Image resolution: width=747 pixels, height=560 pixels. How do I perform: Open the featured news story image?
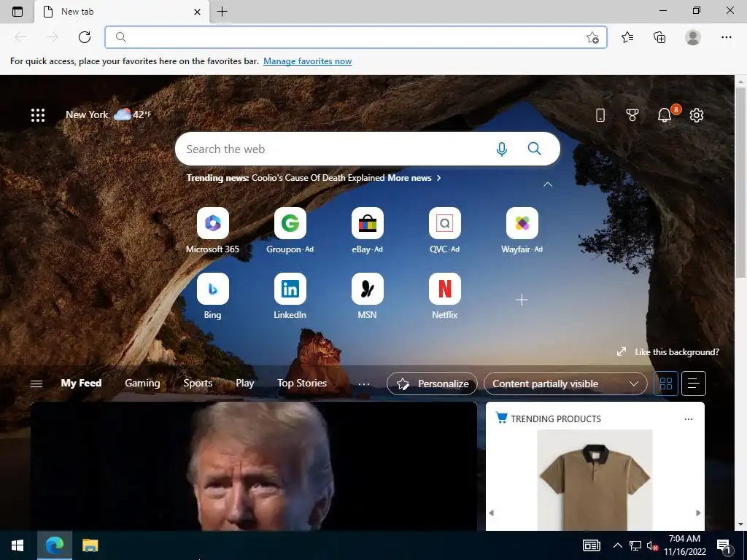[253, 466]
